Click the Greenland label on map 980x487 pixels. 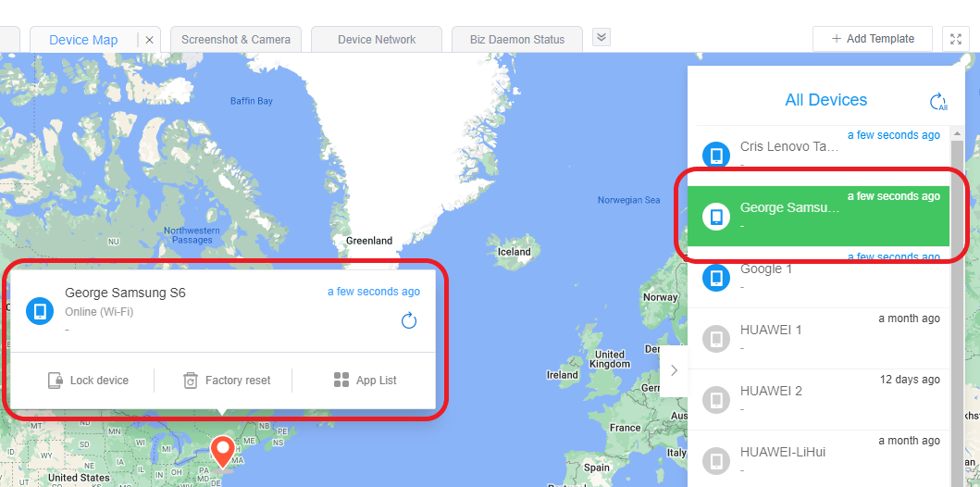point(370,241)
